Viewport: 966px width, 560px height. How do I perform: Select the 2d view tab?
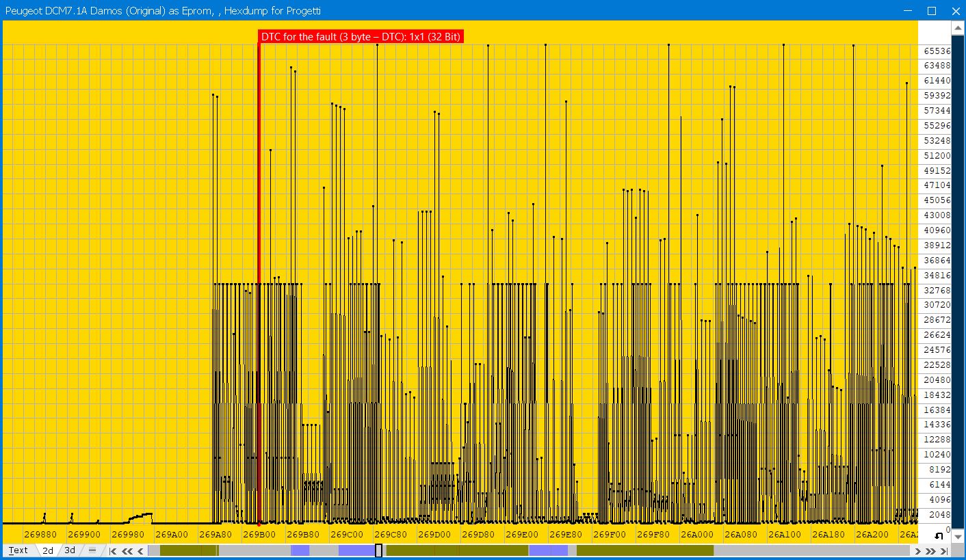click(48, 550)
